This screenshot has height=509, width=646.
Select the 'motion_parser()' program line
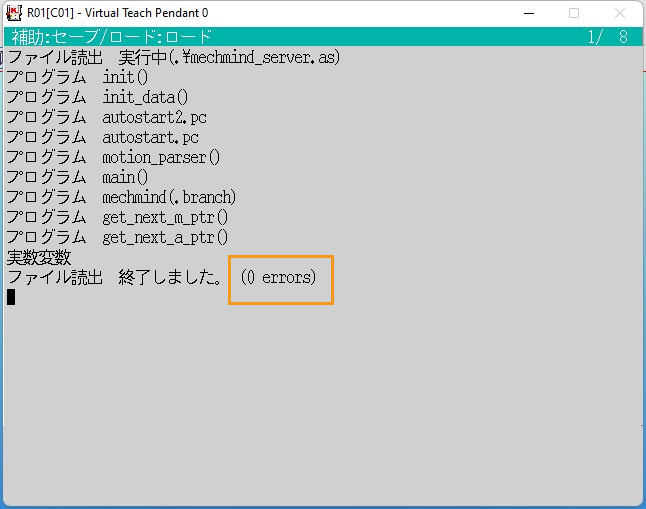click(113, 157)
